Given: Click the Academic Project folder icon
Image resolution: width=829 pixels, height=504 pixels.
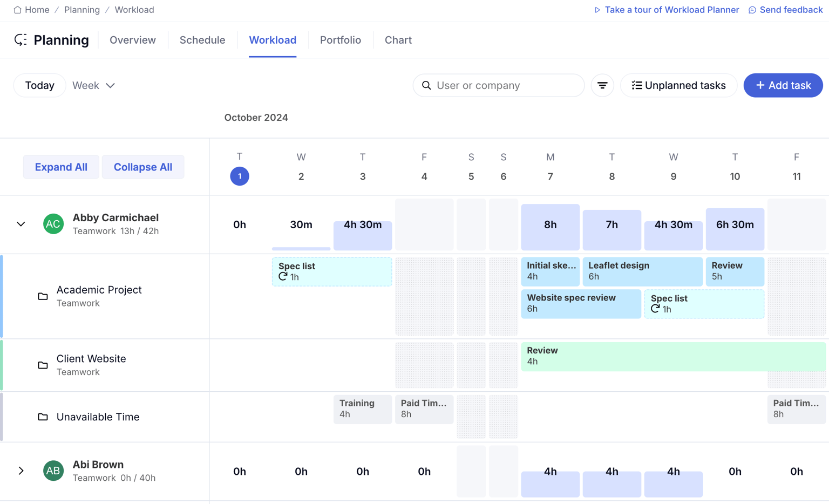Looking at the screenshot, I should pos(43,296).
